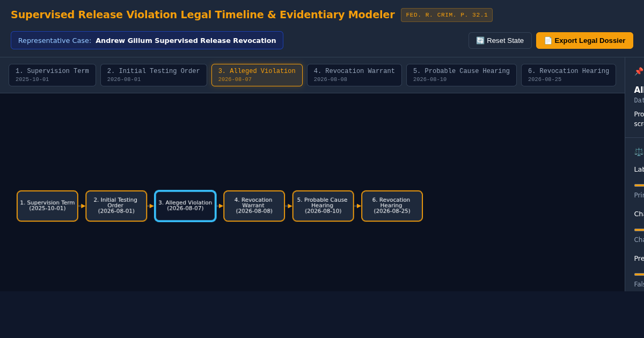Click the Andrew Gillum representative case label

147,40
